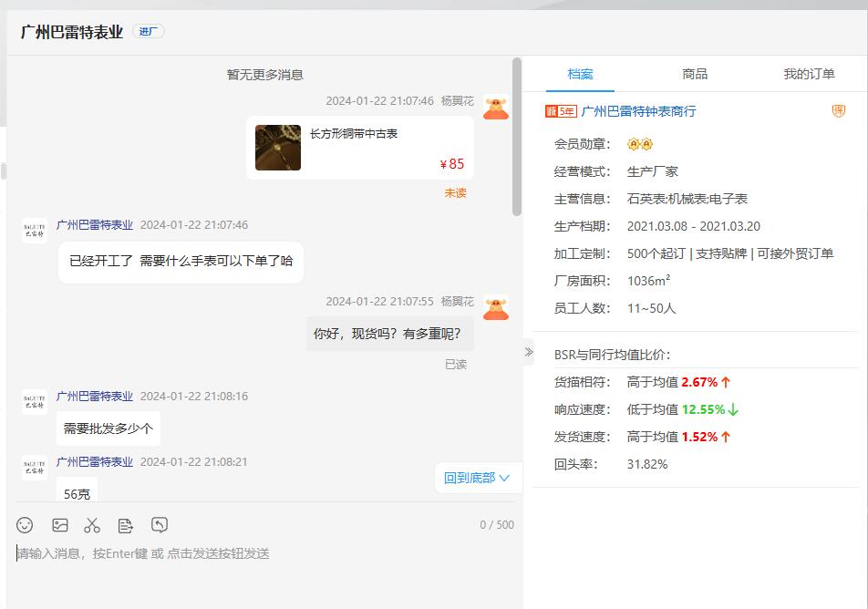Click the 56克 message bubble
This screenshot has width=868, height=609.
click(77, 490)
